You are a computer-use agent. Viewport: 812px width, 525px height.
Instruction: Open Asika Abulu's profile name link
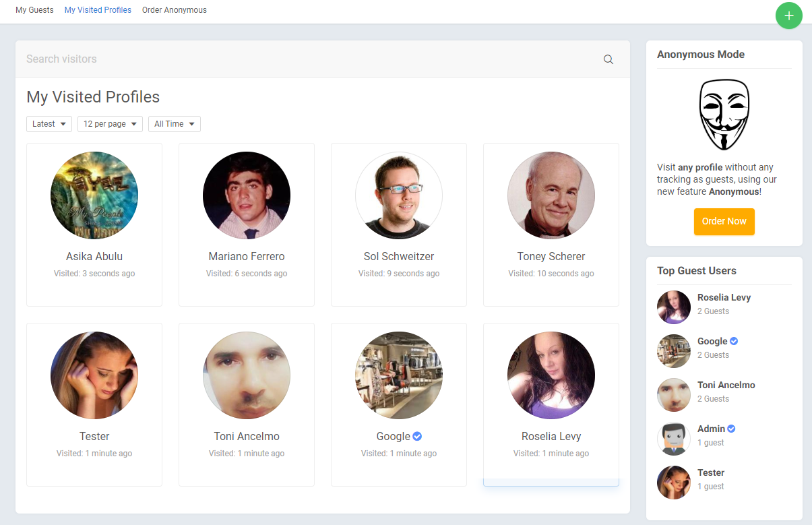(x=94, y=256)
